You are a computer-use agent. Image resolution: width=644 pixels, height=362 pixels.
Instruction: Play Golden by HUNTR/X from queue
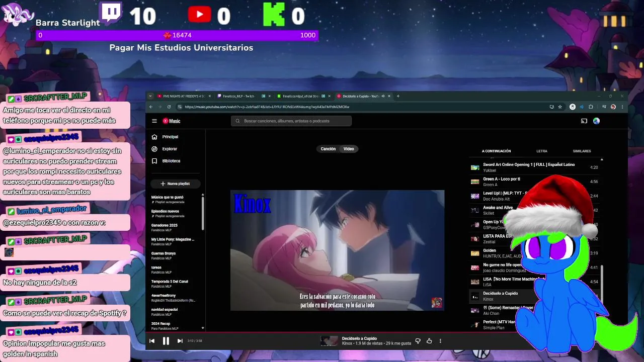coord(534,253)
